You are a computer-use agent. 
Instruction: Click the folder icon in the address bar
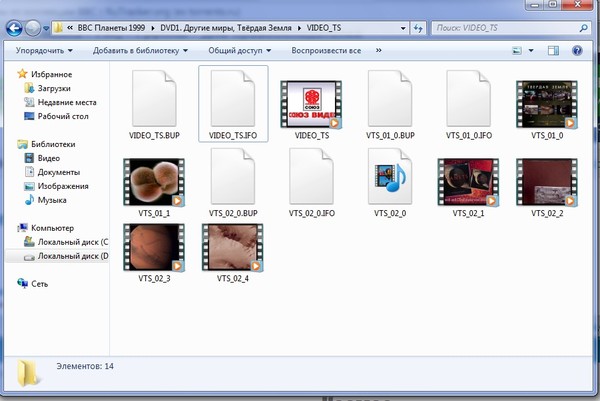[x=58, y=28]
